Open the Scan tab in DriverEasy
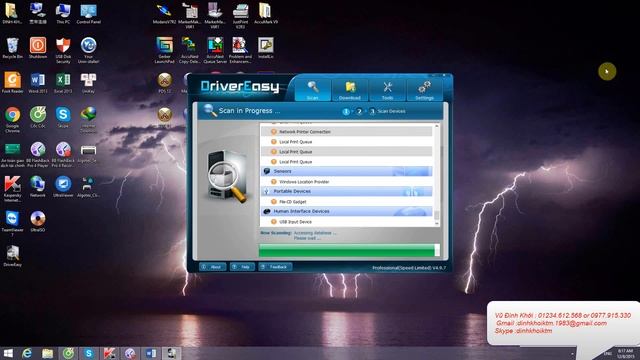640x360 pixels. tap(313, 90)
